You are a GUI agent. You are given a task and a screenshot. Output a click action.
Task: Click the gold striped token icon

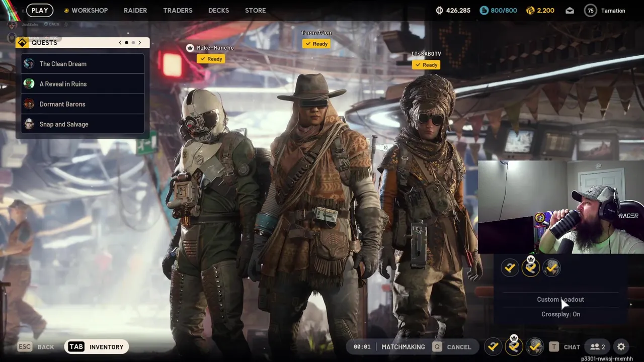click(x=530, y=11)
